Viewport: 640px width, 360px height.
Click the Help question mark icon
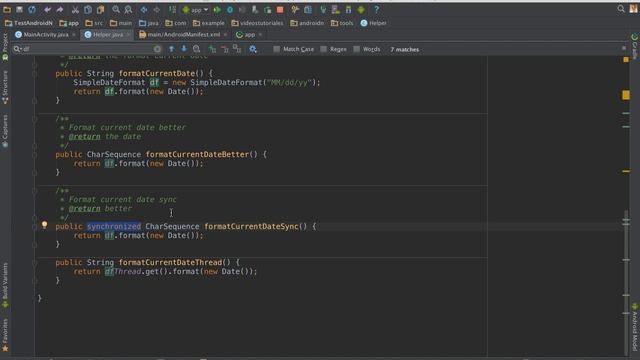(376, 9)
